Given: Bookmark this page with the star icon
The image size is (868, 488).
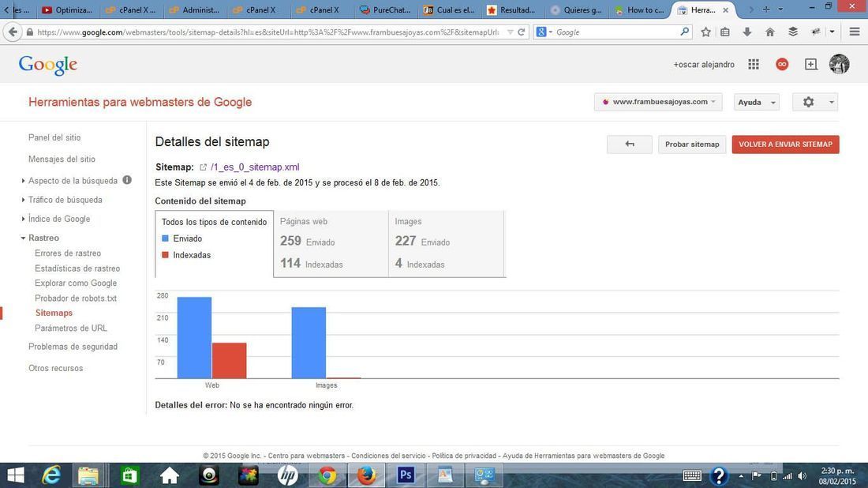Looking at the screenshot, I should point(705,32).
